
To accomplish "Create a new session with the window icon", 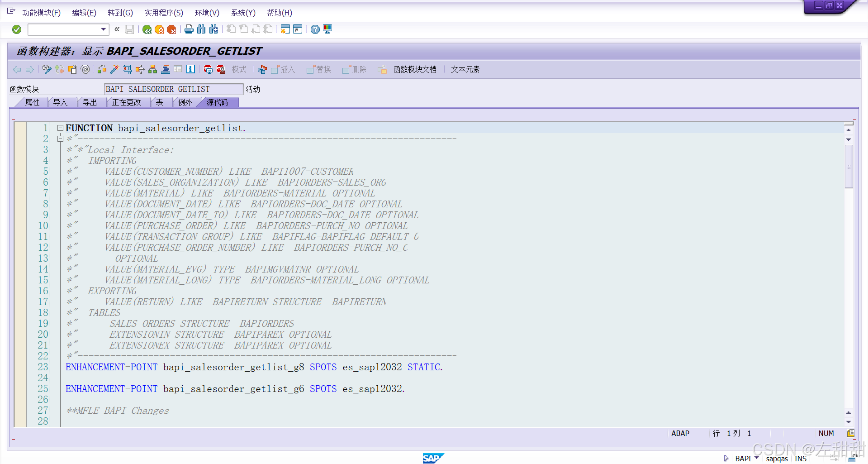I will [285, 29].
